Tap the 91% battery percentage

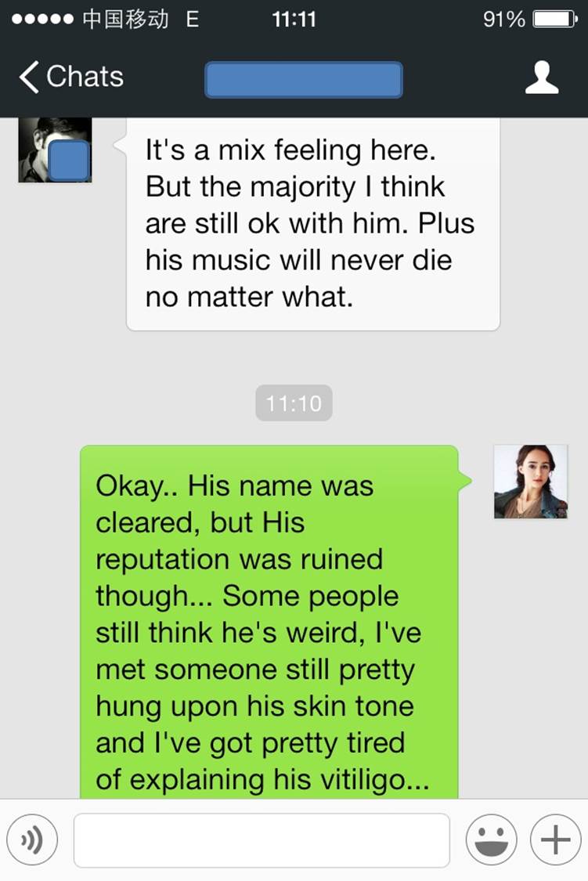point(503,20)
